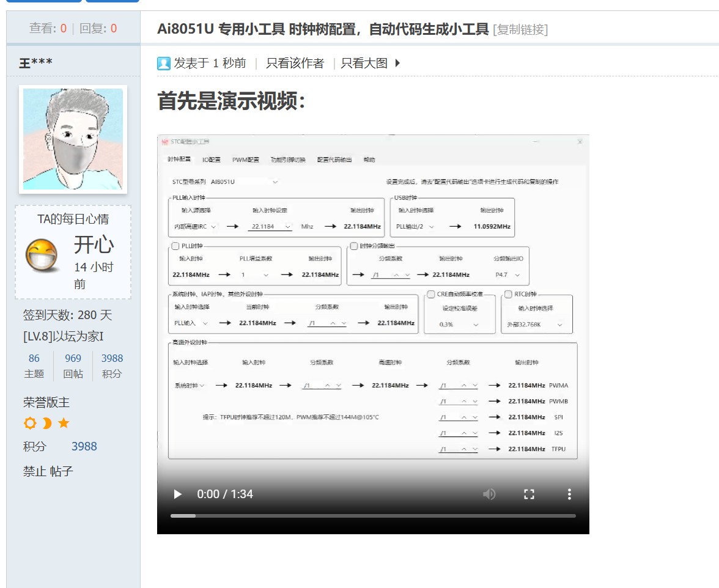Click the 禁止 帖子 text
Image resolution: width=719 pixels, height=588 pixels.
pos(48,471)
